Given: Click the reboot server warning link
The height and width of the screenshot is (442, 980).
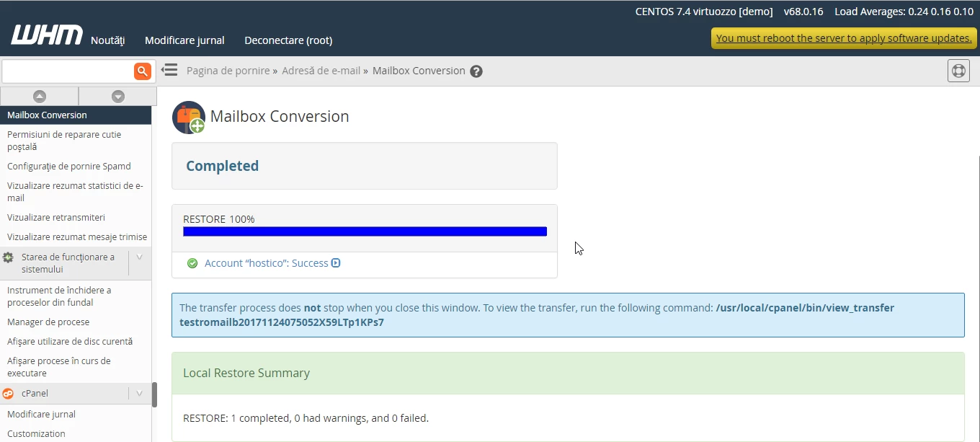Looking at the screenshot, I should tap(843, 37).
